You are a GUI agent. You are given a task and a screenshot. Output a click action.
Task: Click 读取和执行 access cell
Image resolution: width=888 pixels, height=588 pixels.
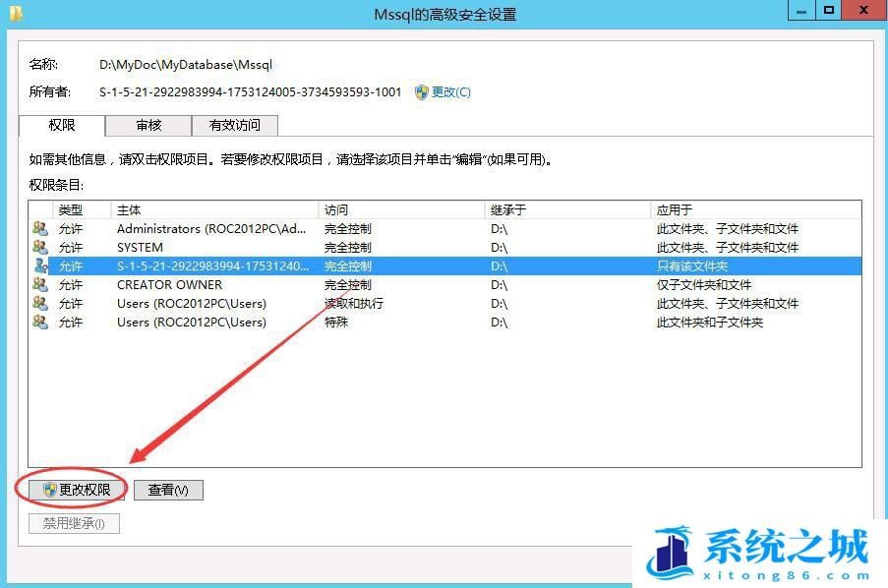tap(353, 304)
